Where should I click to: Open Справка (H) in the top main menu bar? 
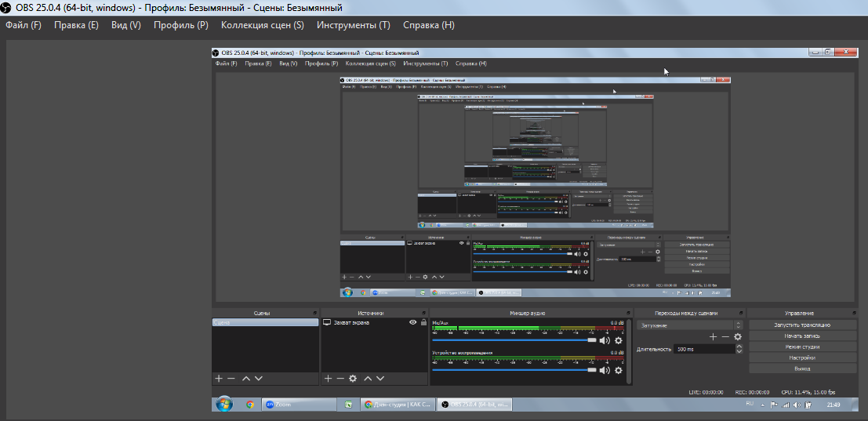(428, 25)
